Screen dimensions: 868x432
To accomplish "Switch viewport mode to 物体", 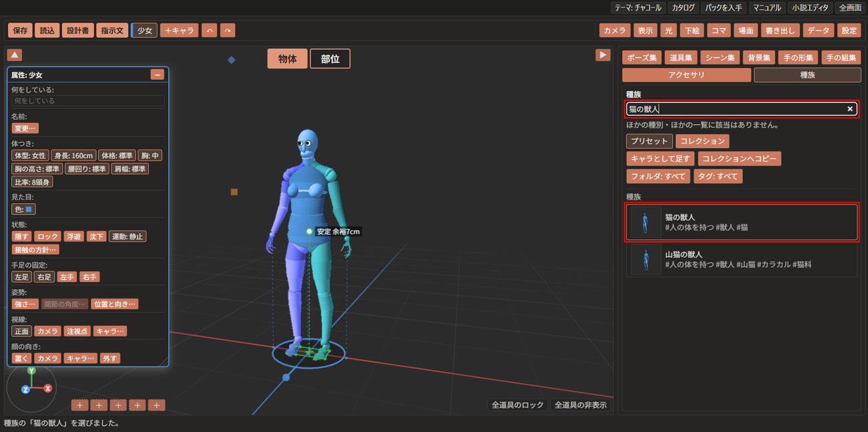I will (288, 59).
